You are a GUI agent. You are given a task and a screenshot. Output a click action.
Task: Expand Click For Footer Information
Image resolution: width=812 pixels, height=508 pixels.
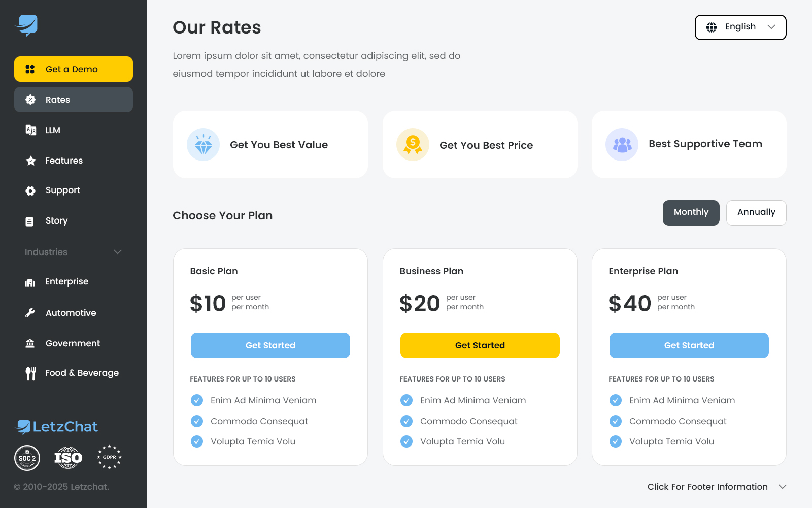tap(717, 487)
